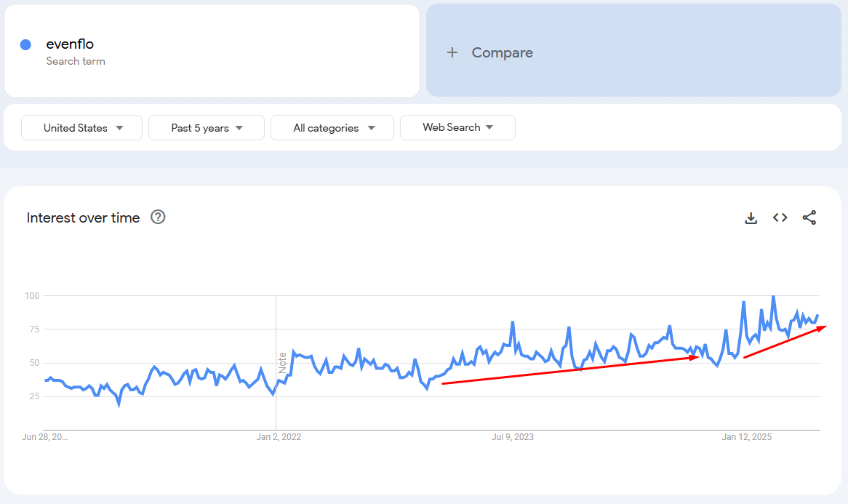Screen dimensions: 848x504
Task: Click the Search term subtitle text
Action: (76, 61)
